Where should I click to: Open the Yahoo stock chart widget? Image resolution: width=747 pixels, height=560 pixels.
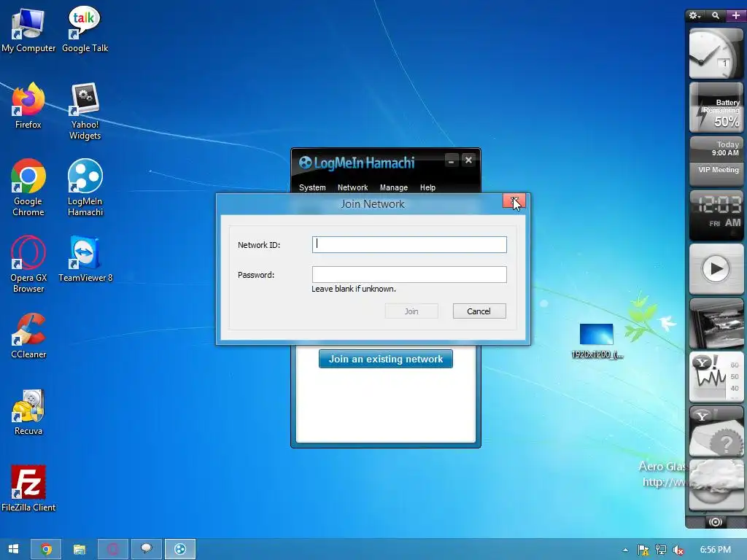[x=716, y=377]
